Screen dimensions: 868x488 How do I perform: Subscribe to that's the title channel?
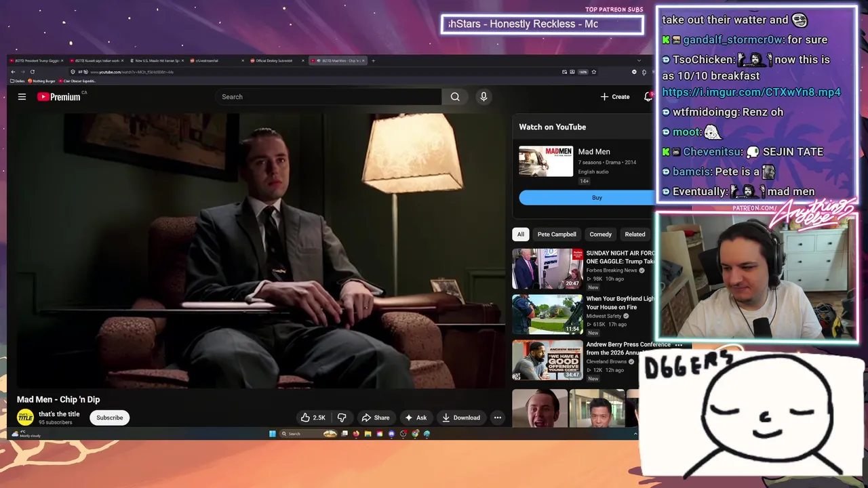[x=109, y=418]
